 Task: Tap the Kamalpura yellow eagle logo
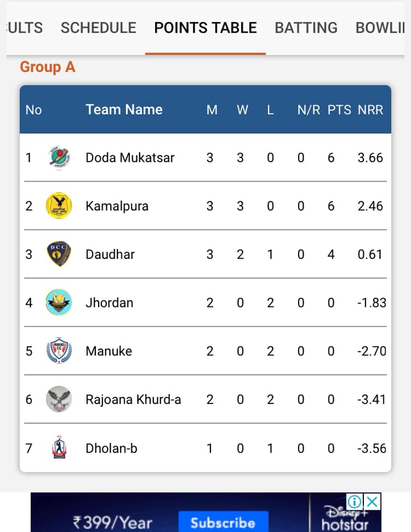[x=59, y=206]
